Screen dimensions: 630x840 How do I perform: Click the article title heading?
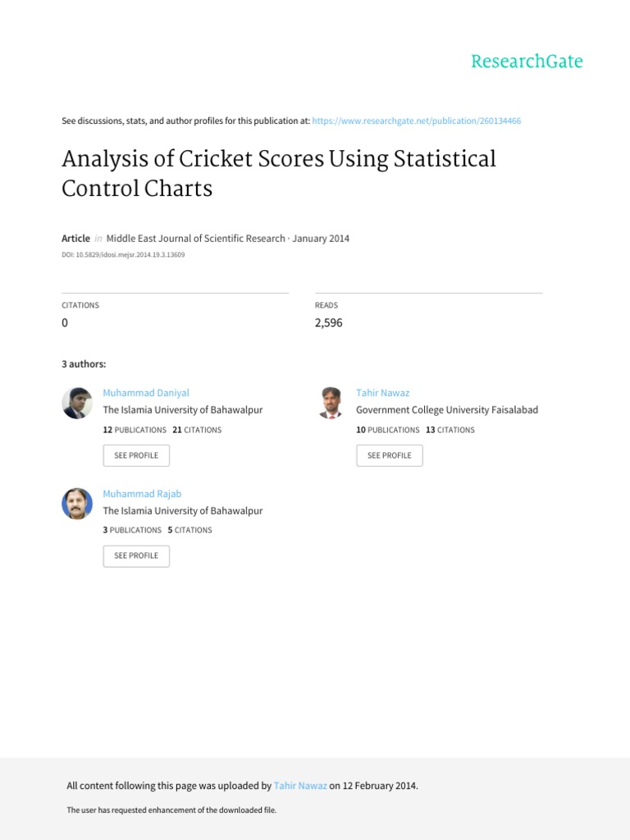pos(278,173)
